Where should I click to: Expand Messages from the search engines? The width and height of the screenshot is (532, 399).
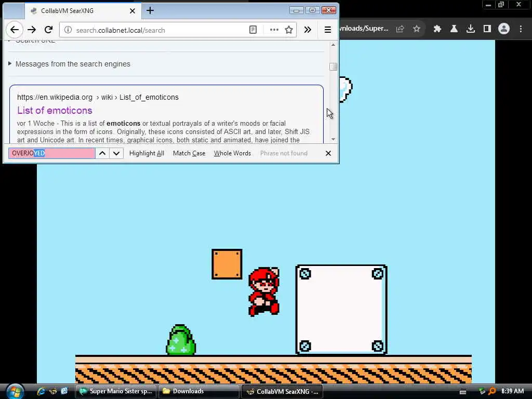pyautogui.click(x=69, y=64)
